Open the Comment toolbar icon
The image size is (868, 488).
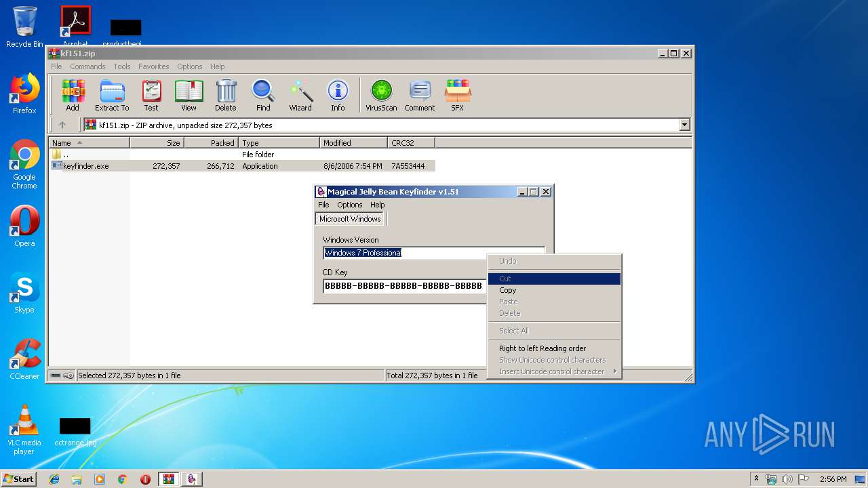click(x=420, y=95)
